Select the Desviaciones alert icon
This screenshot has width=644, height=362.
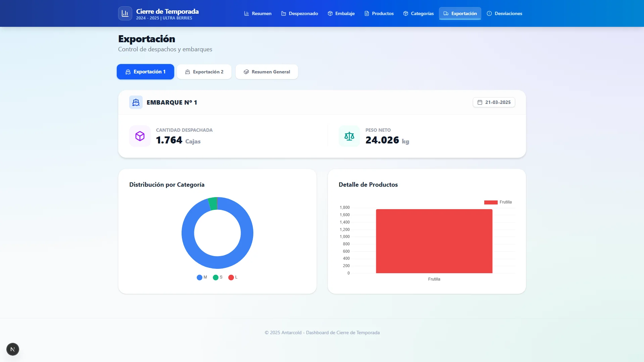[x=490, y=13]
